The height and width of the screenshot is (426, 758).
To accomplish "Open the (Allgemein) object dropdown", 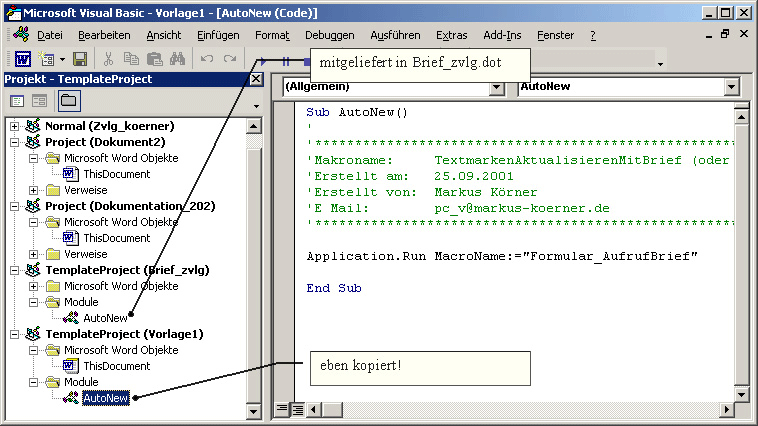I will (496, 88).
